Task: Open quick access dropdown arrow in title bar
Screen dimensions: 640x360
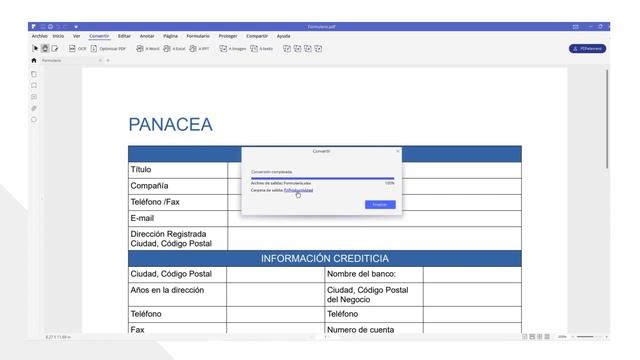Action: pos(76,27)
